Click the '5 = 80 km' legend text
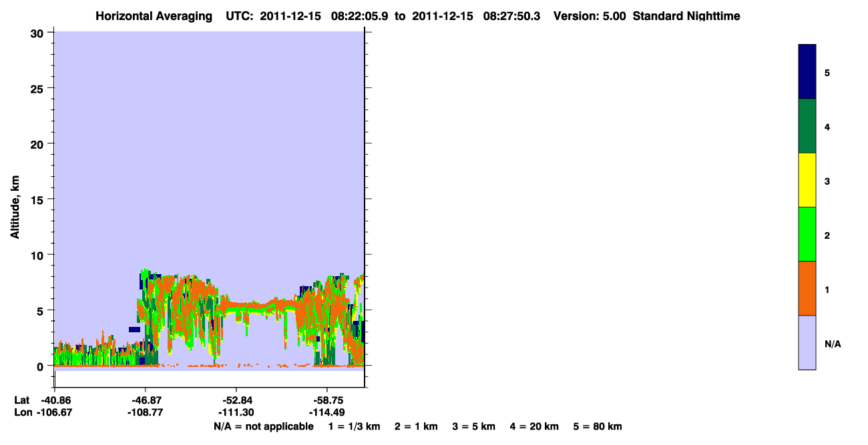This screenshot has width=868, height=445. pyautogui.click(x=598, y=426)
